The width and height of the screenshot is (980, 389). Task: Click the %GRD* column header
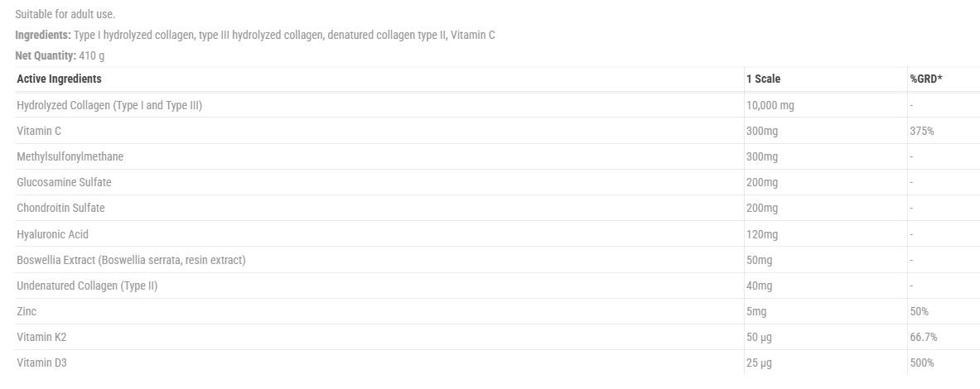(926, 79)
